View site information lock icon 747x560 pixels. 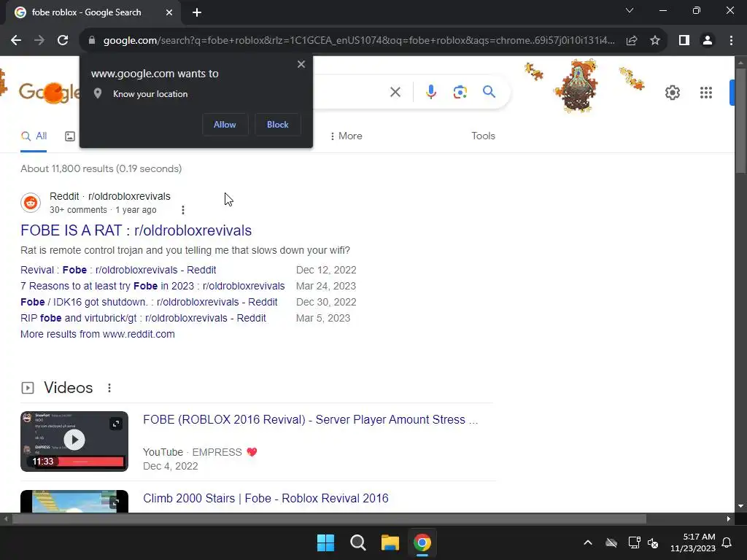(92, 41)
